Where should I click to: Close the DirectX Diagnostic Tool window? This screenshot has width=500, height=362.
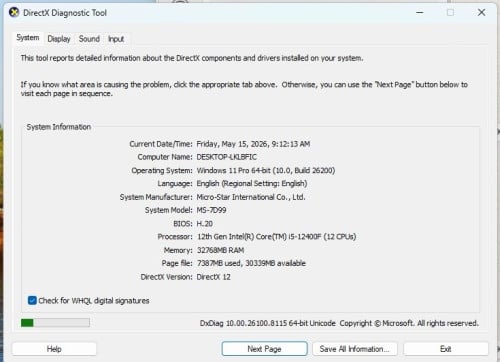tap(481, 13)
